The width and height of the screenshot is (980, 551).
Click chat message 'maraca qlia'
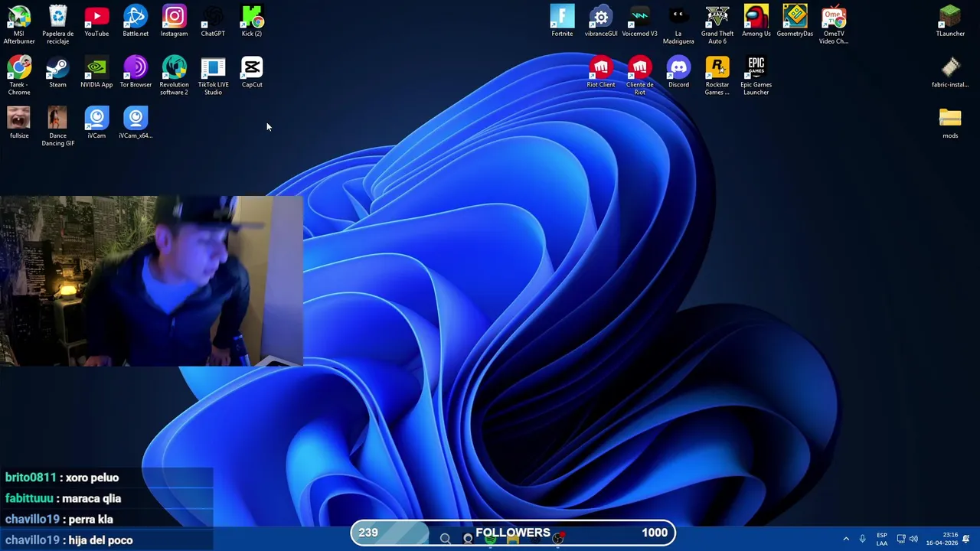tap(91, 498)
